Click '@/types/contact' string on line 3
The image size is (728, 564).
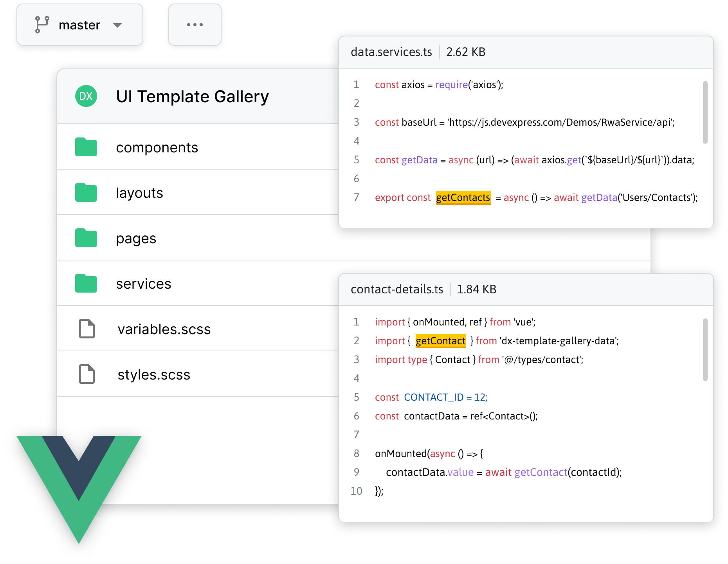point(542,360)
